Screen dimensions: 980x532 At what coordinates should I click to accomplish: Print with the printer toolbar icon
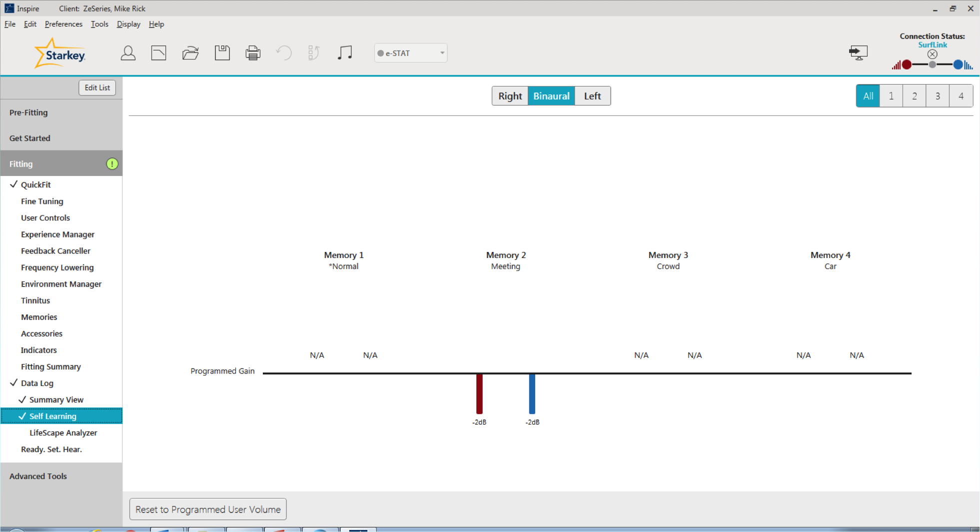[x=253, y=53]
